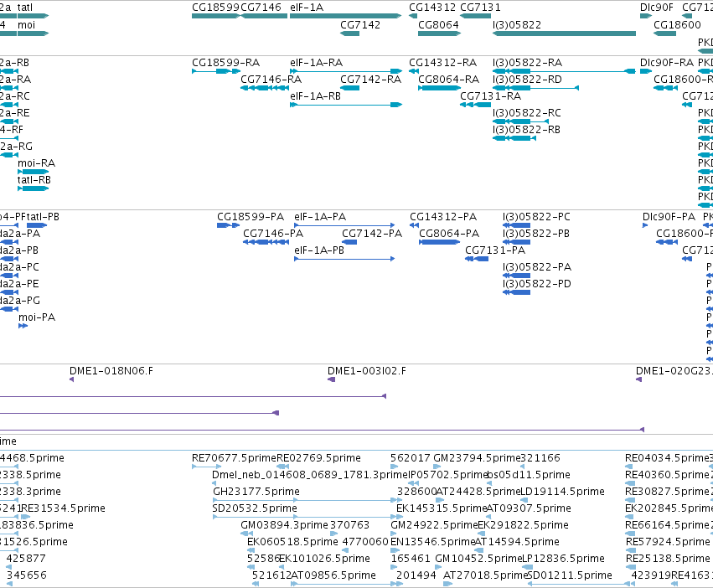713x588 pixels.
Task: Open the DME1-018N06.F clone label
Action: click(x=111, y=370)
